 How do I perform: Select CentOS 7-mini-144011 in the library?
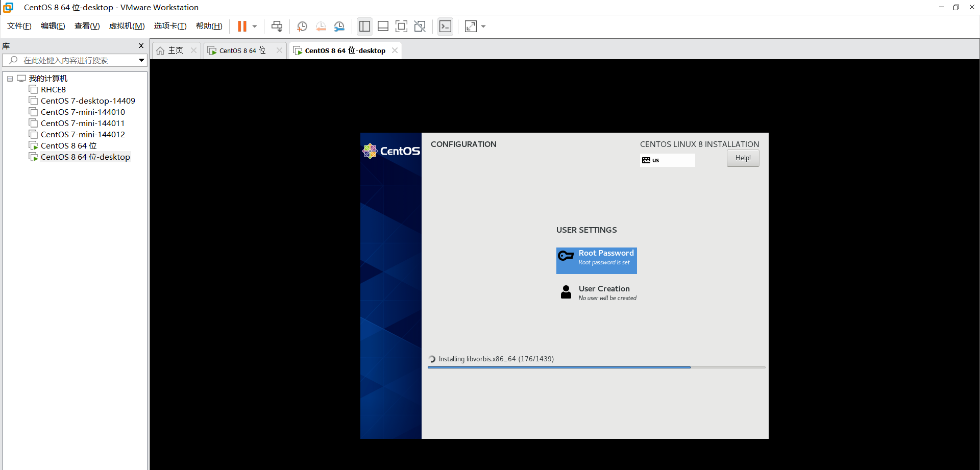[x=83, y=123]
